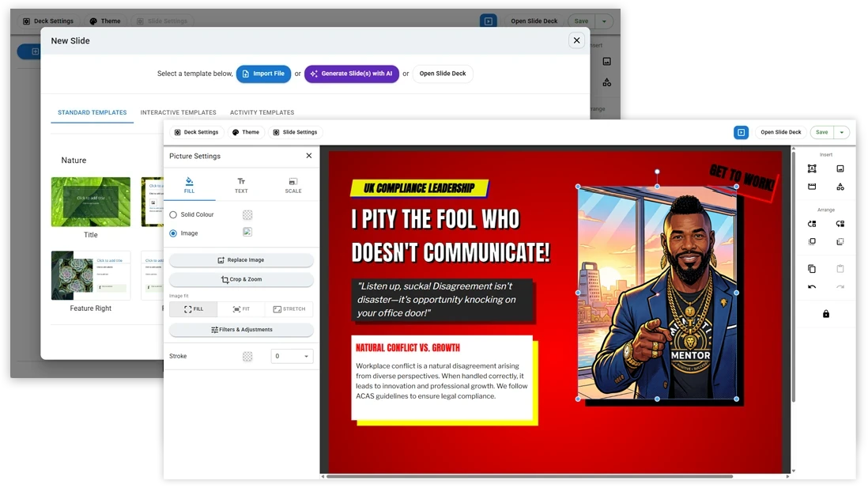This screenshot has width=868, height=492.
Task: Click the Image fill thumbnail swatch
Action: click(x=247, y=232)
